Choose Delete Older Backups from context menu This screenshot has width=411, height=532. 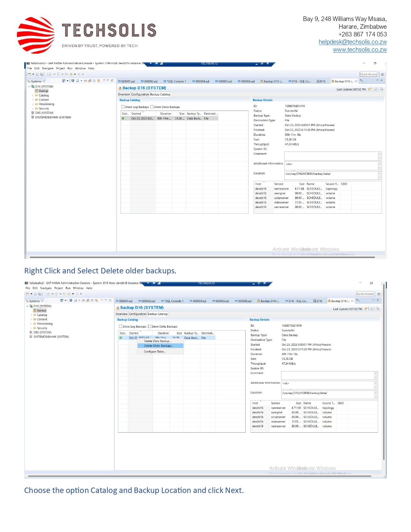pos(158,346)
